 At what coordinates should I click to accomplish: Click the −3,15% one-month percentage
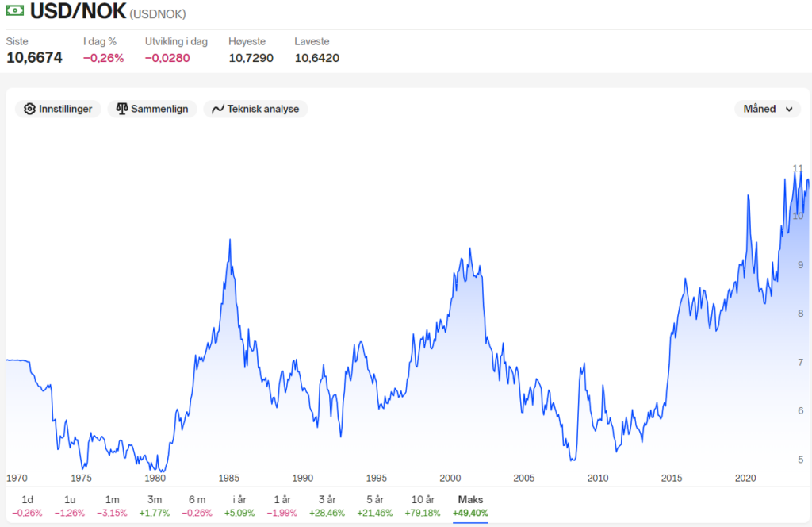[112, 513]
